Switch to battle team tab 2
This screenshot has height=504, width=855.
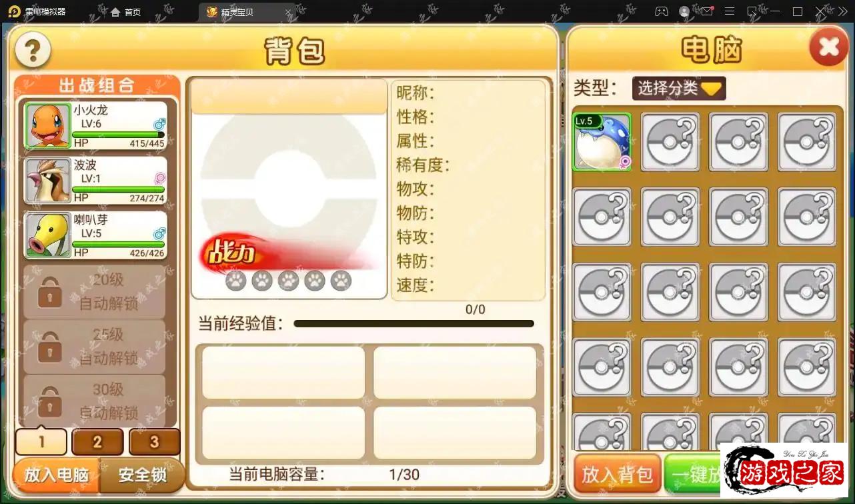click(x=97, y=441)
